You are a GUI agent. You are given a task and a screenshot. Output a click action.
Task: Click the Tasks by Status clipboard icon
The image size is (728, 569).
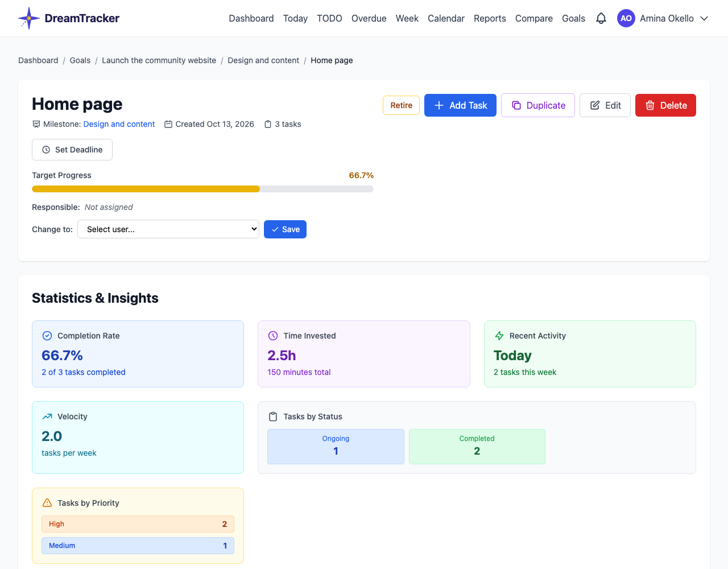[273, 417]
